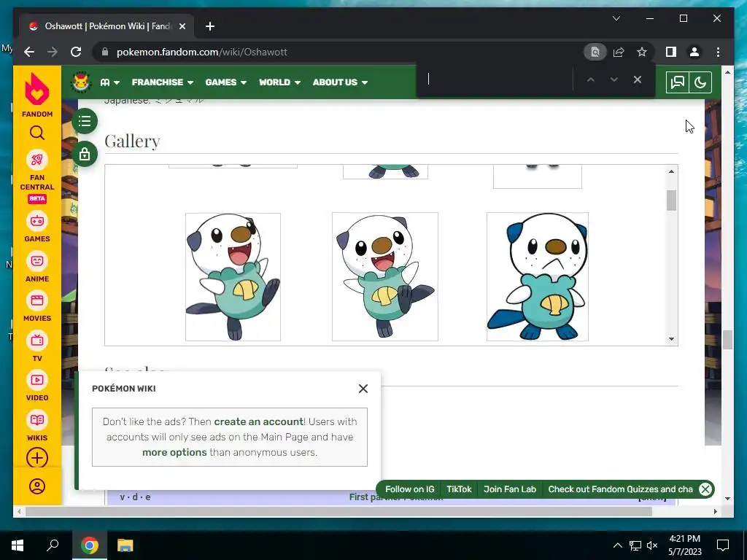Viewport: 747px width, 560px height.
Task: Open the TikTok link
Action: coord(459,489)
